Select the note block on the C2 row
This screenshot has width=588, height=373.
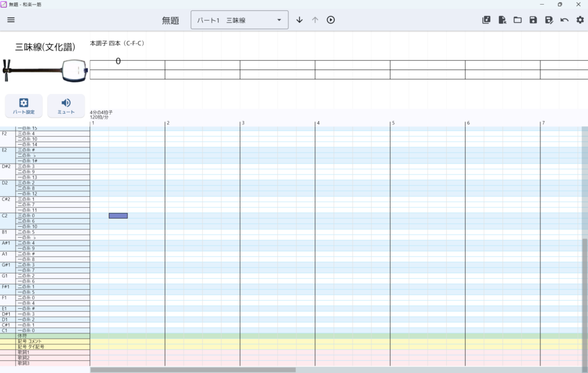pos(118,216)
